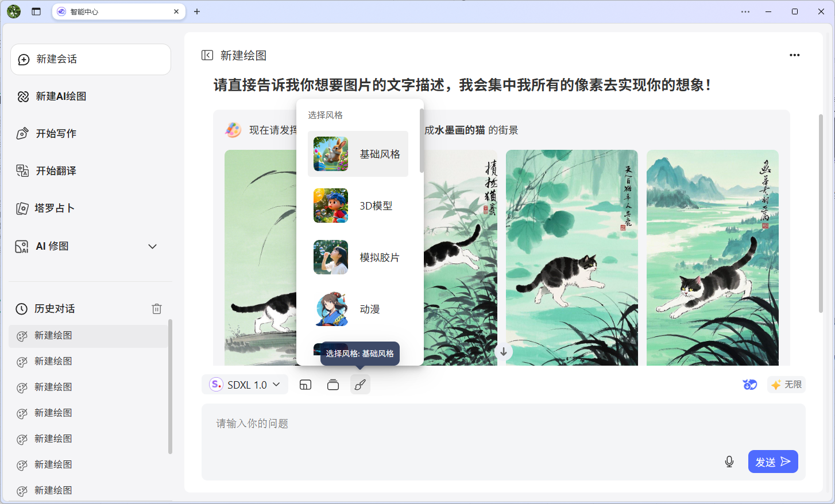Collapse sidebar using the panel toggle icon
Screen dimensions: 835x504
tap(207, 55)
